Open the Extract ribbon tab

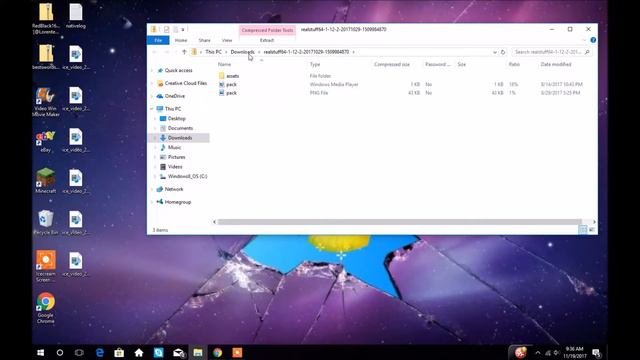pyautogui.click(x=267, y=40)
